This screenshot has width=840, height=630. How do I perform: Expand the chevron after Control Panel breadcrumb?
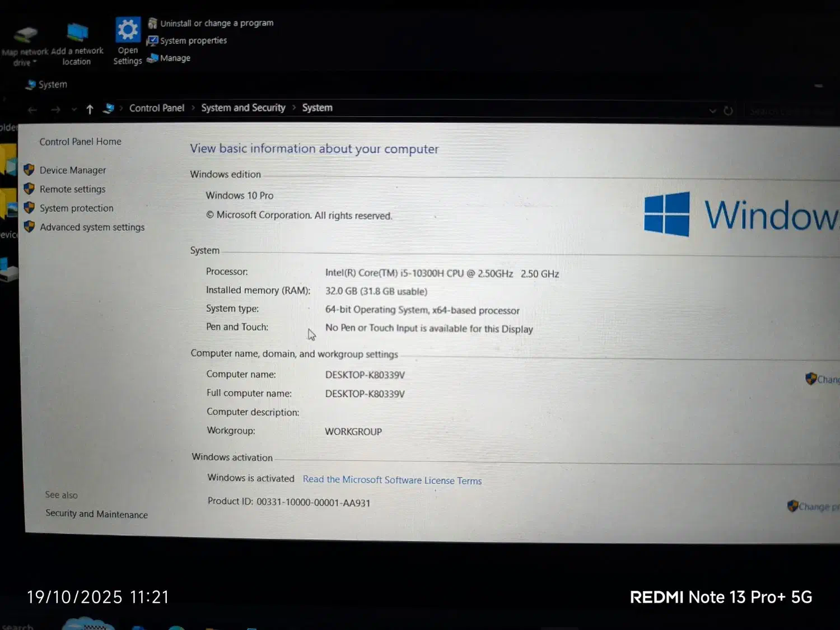click(193, 108)
